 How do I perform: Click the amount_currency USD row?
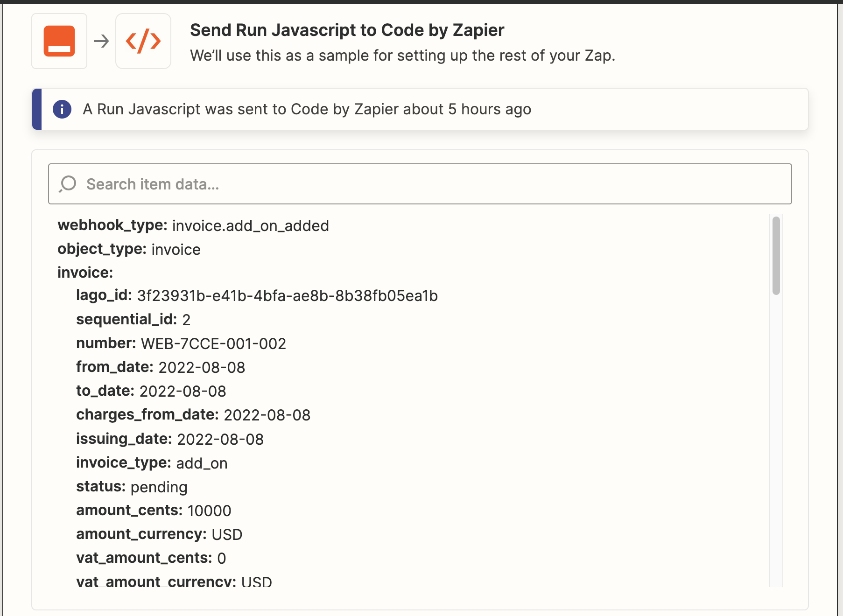(159, 534)
